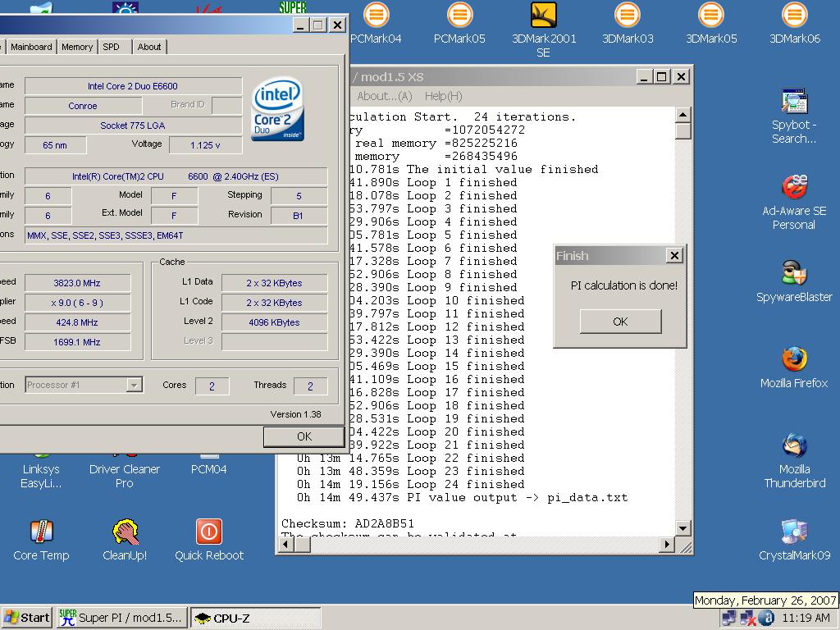
Task: Click the round blue tray icon
Action: point(767,619)
